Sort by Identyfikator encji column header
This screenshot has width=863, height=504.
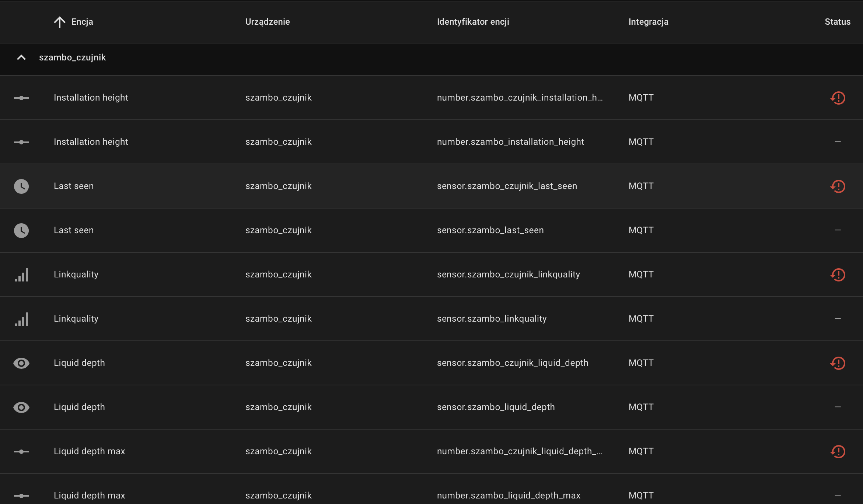tap(473, 22)
